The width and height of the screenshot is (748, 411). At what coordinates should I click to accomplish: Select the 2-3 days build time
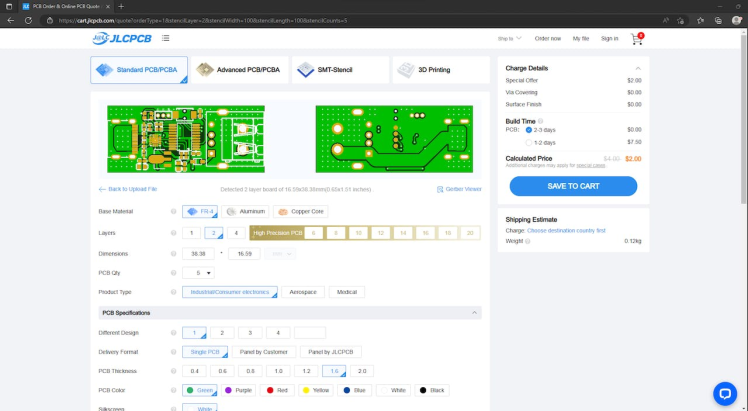click(x=529, y=129)
